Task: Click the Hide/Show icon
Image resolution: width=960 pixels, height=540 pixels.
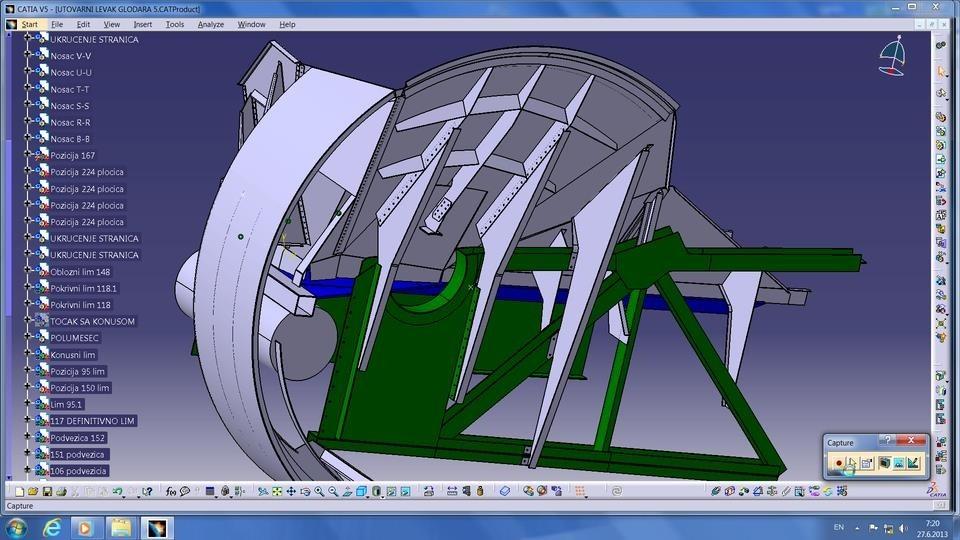Action: click(391, 491)
